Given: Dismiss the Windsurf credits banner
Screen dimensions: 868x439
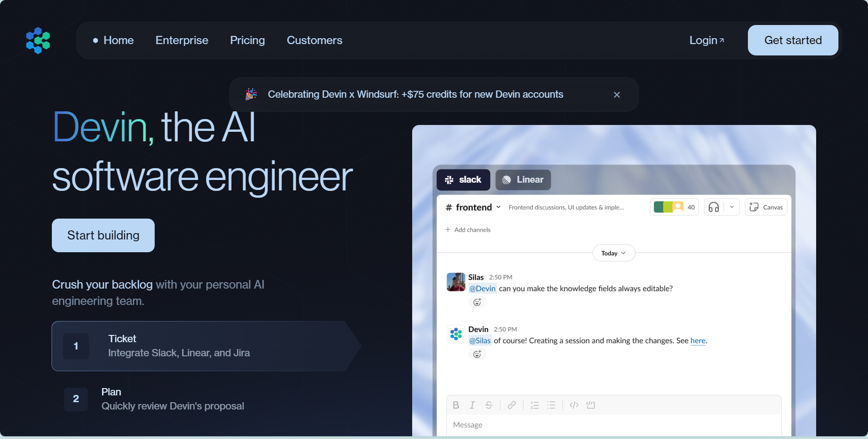Looking at the screenshot, I should click(x=617, y=95).
